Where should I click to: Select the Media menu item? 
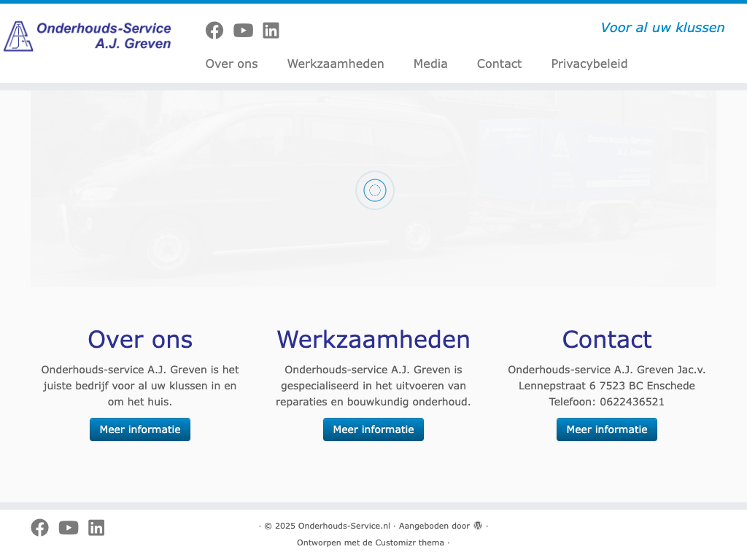(430, 63)
